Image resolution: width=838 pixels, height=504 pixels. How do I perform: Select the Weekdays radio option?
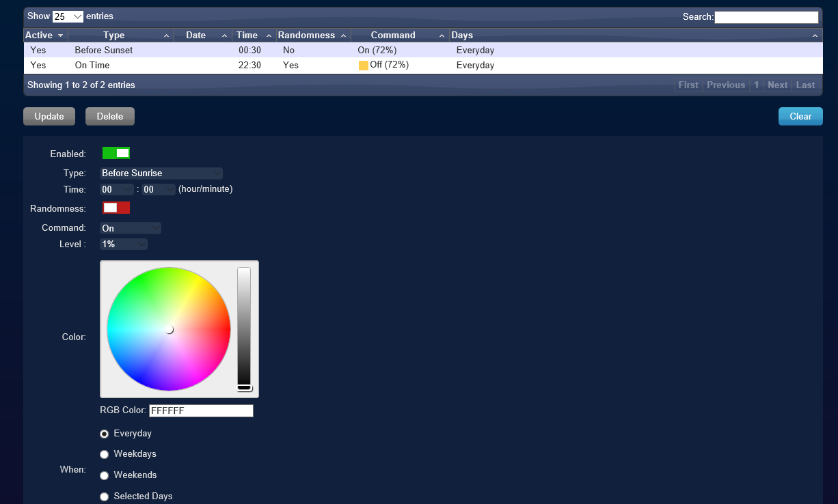click(105, 454)
